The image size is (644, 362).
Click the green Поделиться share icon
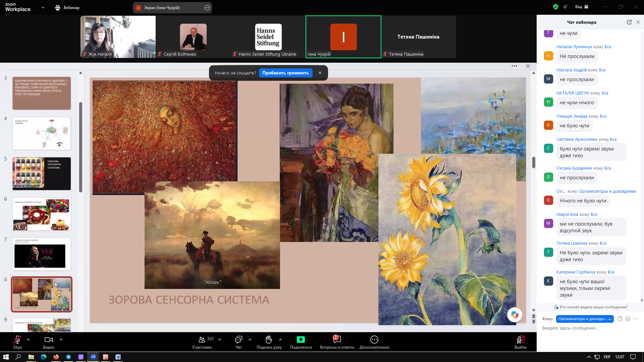click(301, 340)
